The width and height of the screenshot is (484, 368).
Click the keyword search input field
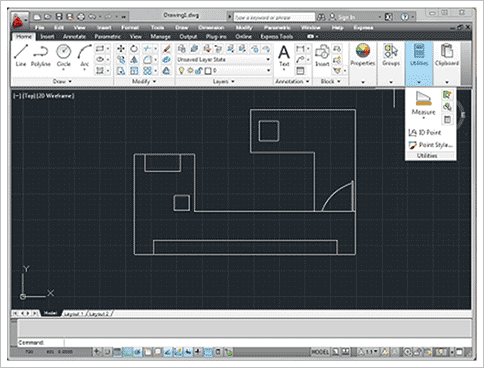[x=274, y=17]
